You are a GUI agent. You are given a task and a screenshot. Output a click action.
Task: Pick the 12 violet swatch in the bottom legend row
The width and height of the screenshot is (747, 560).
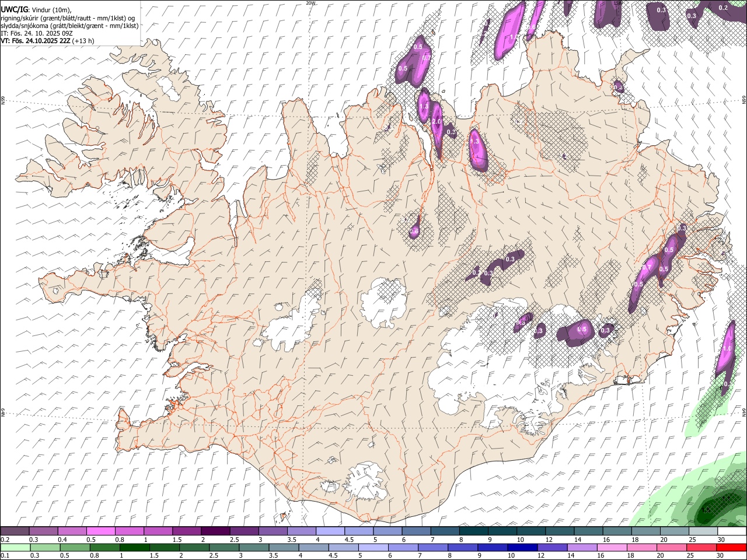[x=553, y=547]
